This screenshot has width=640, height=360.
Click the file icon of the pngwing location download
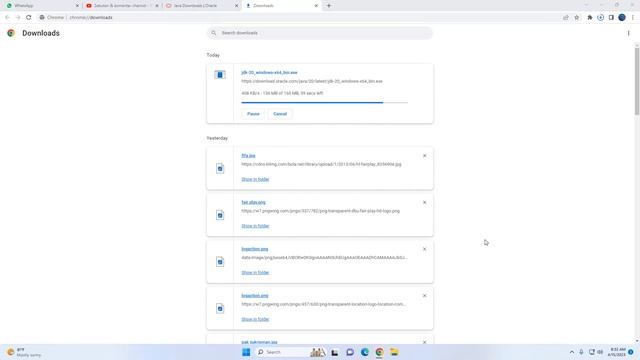point(220,309)
